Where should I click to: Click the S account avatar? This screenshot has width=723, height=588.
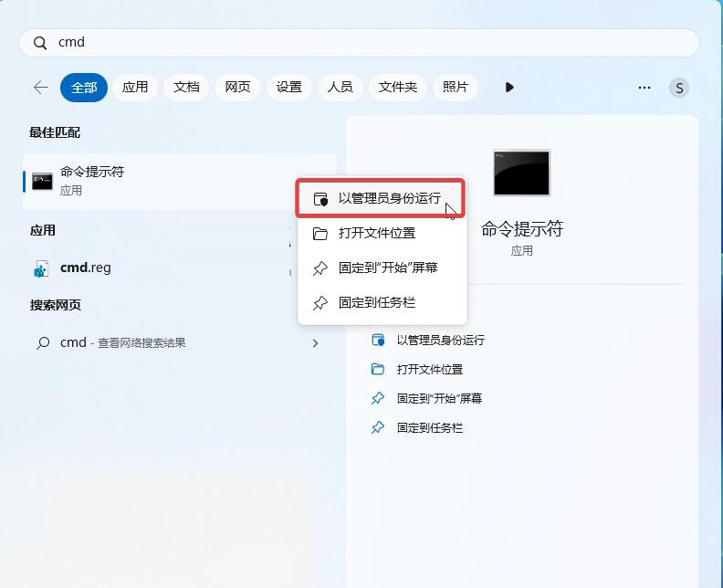(x=679, y=88)
